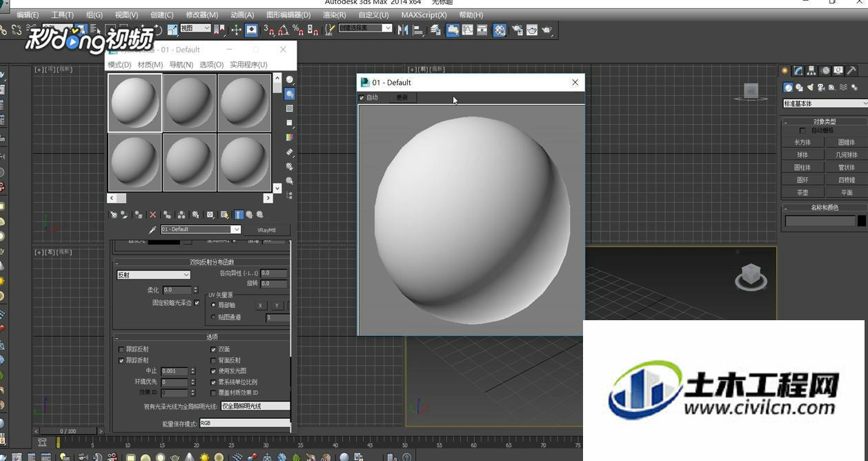This screenshot has width=868, height=461.
Task: Click the Video Color Check icon
Action: pos(290,137)
